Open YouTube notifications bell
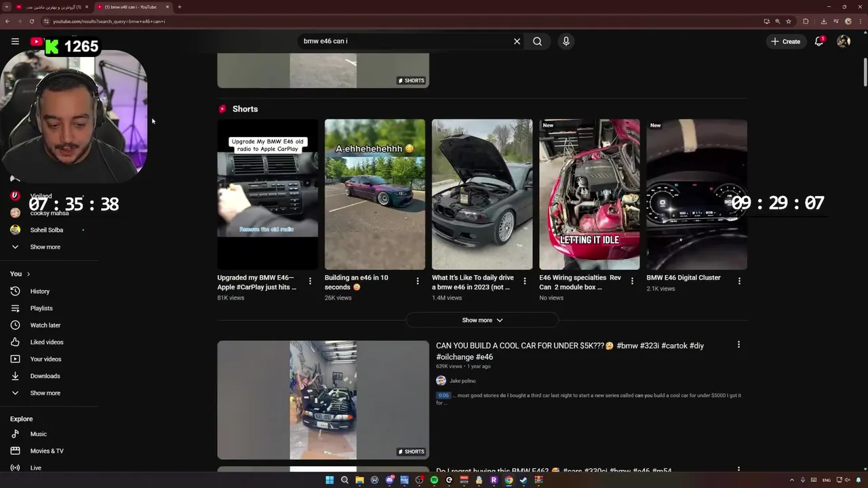The height and width of the screenshot is (488, 868). click(x=819, y=41)
